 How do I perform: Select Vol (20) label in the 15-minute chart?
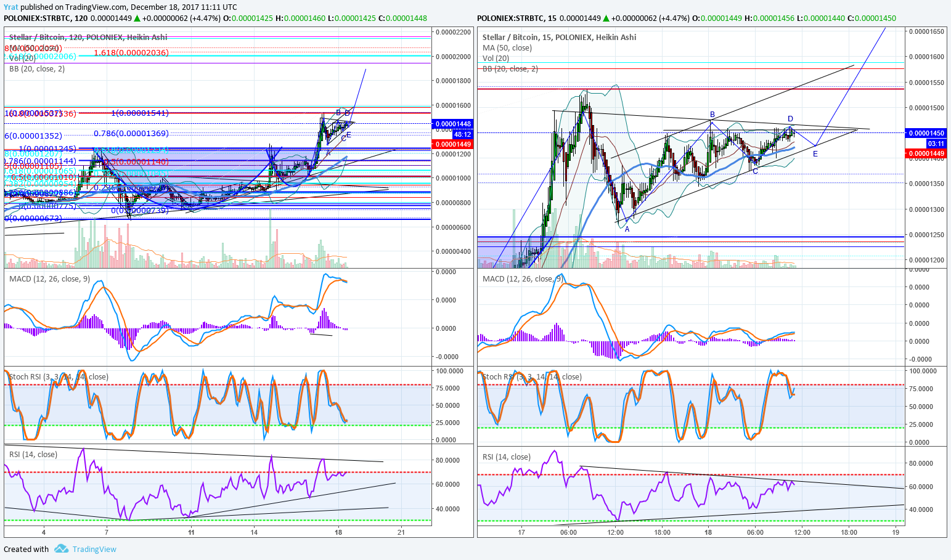[x=496, y=59]
